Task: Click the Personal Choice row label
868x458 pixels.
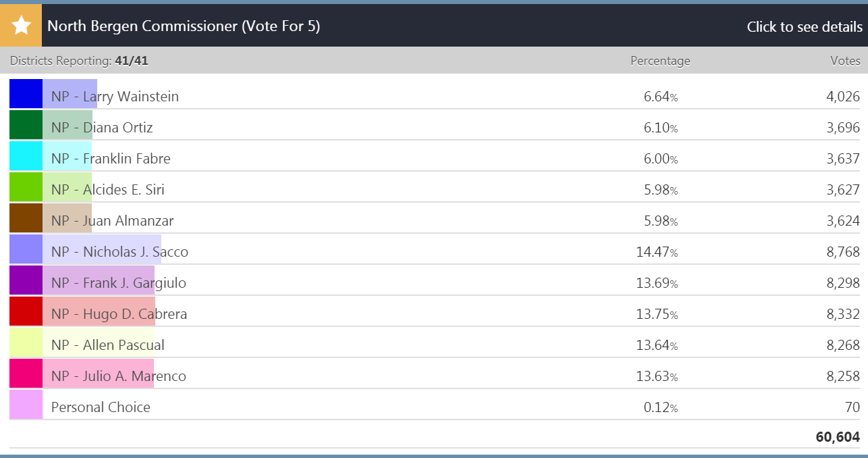Action: click(101, 407)
